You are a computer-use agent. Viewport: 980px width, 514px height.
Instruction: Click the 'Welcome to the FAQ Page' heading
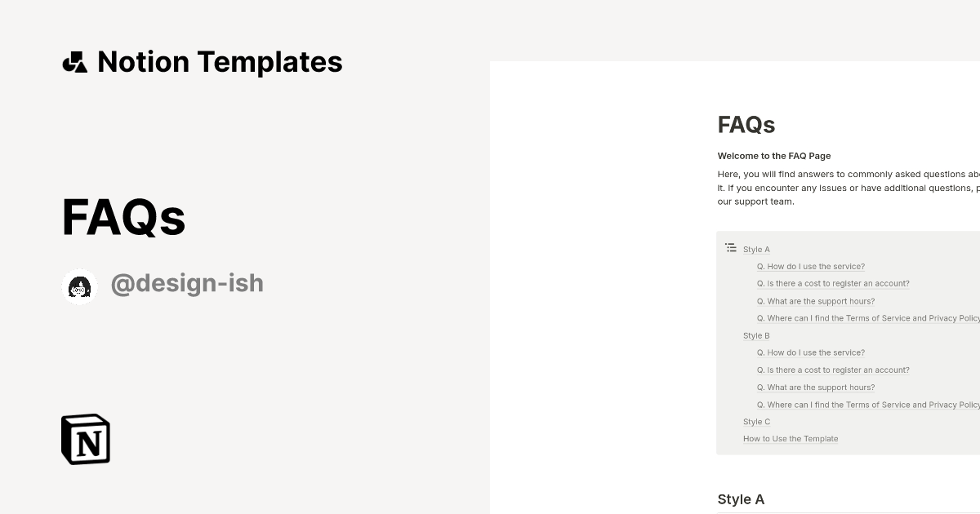point(773,155)
